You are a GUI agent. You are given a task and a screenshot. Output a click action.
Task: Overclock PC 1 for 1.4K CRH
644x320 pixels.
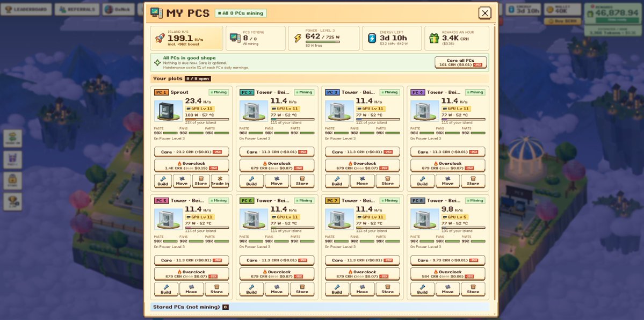click(x=191, y=165)
